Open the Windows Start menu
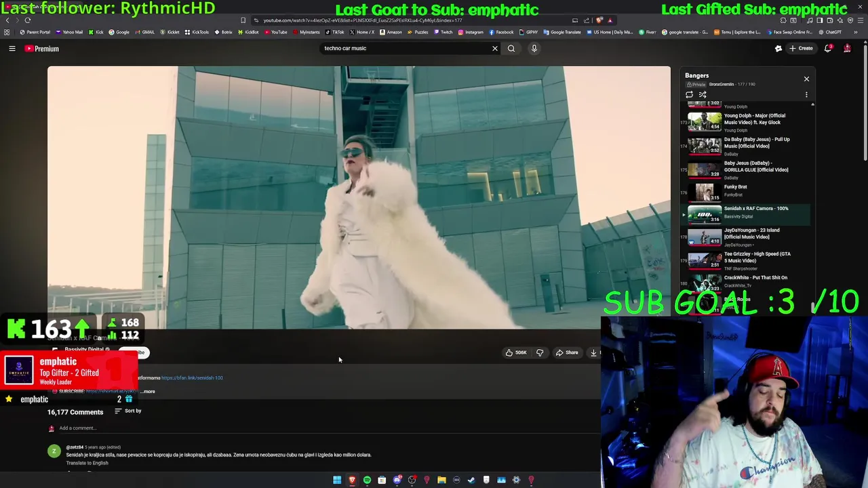Screen dimensions: 868x488 coord(337,480)
